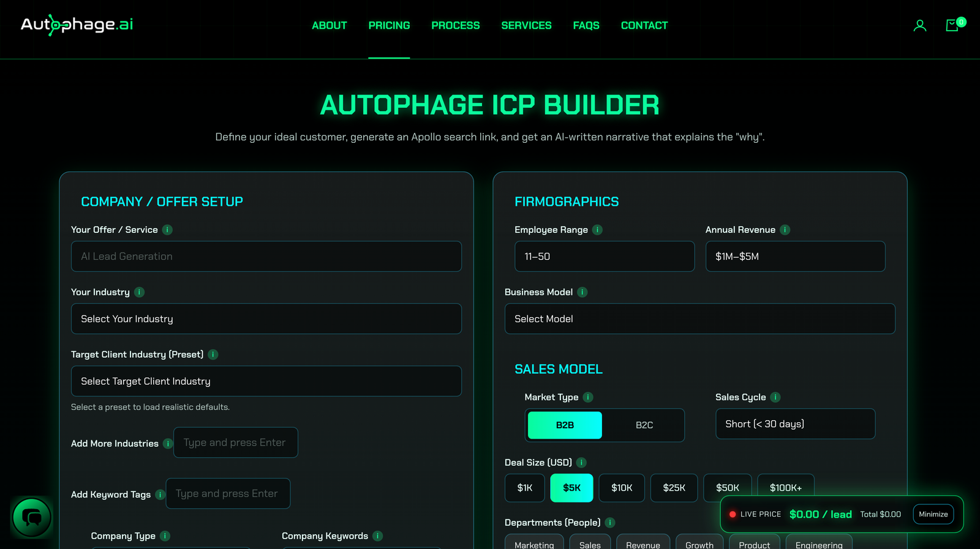Choose $1K deal size
Image resolution: width=980 pixels, height=549 pixels.
[525, 488]
